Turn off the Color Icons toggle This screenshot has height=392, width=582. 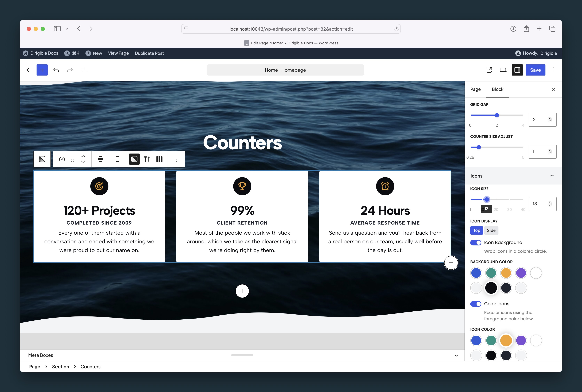[475, 304]
